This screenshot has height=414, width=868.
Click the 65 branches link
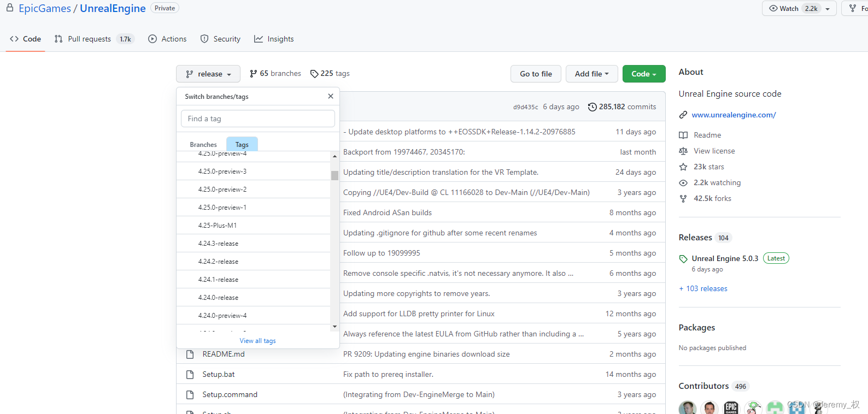(x=275, y=74)
